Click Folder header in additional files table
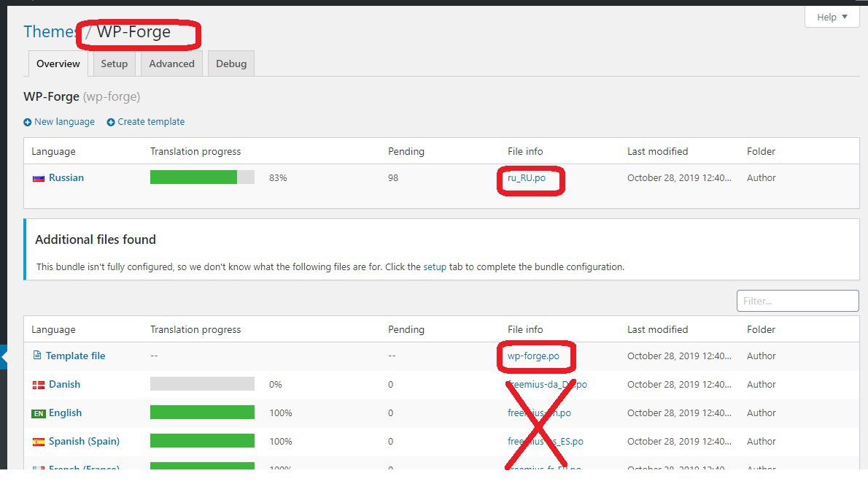Image resolution: width=868 pixels, height=495 pixels. [762, 329]
